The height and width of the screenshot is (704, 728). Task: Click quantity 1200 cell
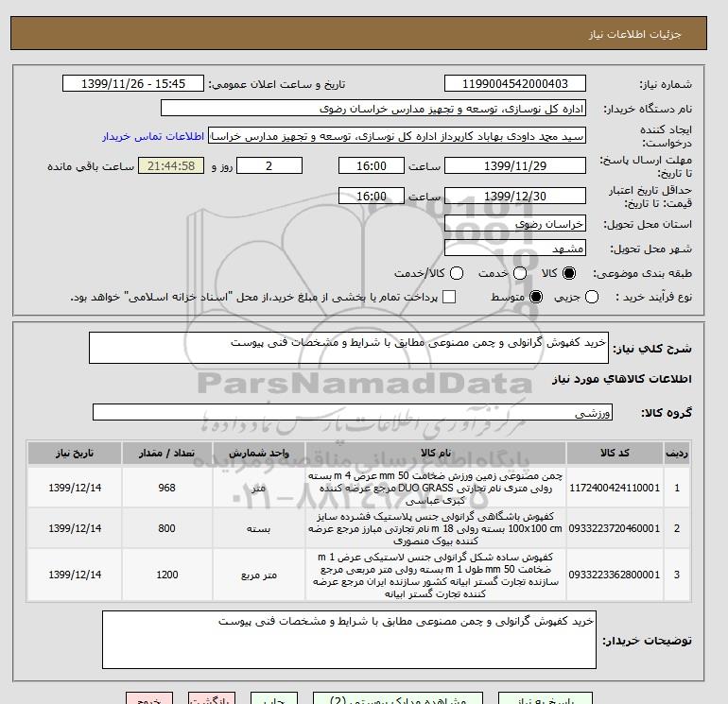tap(166, 575)
